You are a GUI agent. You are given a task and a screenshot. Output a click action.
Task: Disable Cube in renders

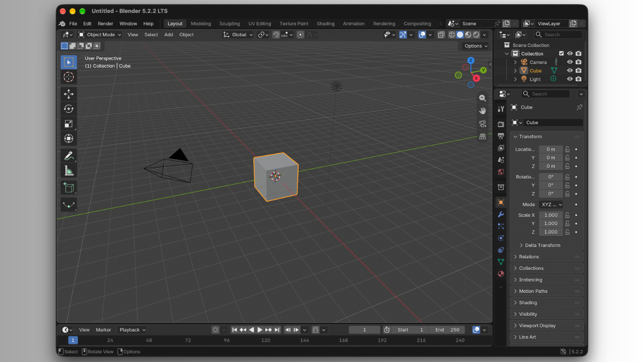578,71
